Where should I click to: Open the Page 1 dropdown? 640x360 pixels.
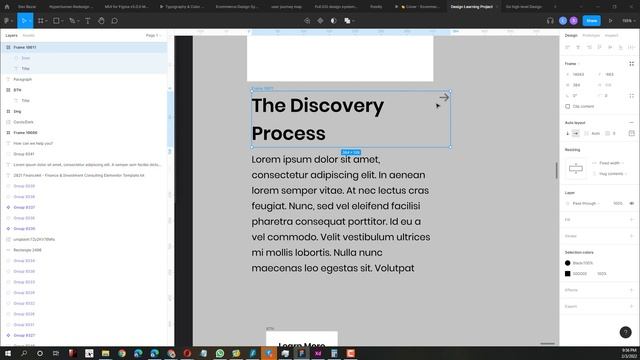tap(153, 36)
